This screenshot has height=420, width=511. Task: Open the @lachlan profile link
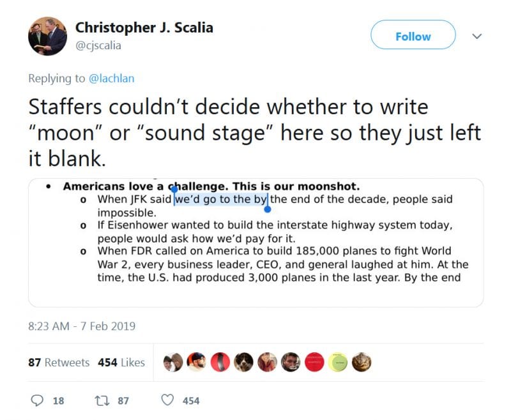coord(112,78)
